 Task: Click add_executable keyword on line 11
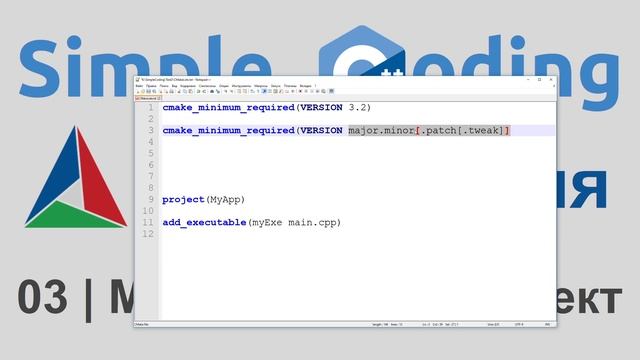(204, 222)
